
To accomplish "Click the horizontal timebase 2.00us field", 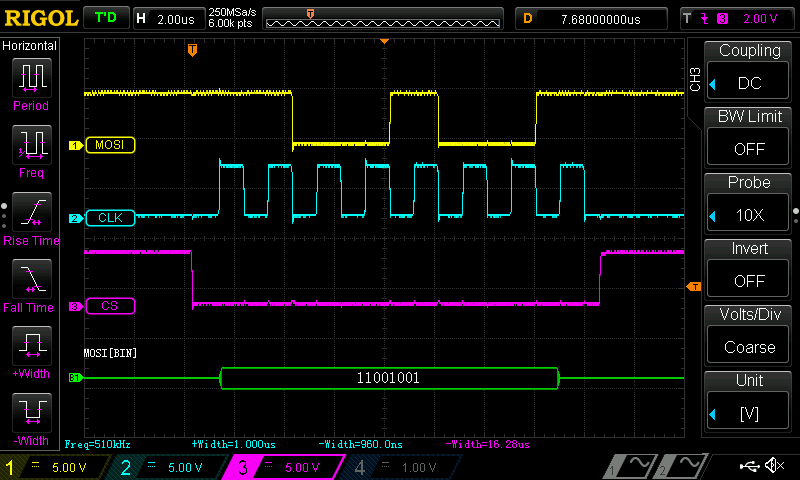I will pos(168,19).
